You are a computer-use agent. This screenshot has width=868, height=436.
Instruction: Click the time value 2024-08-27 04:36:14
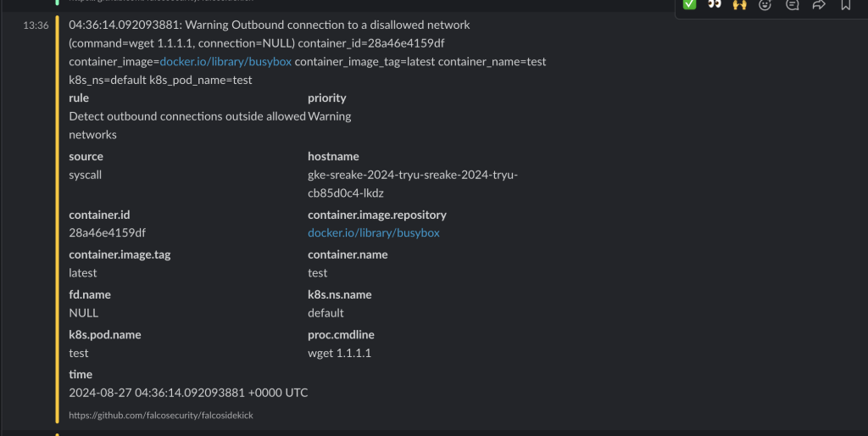coord(188,393)
